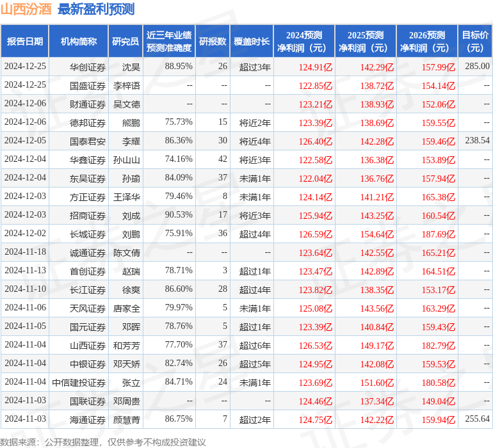Click researcher name 颜慧菁
This screenshot has height=448, width=493.
tap(127, 420)
